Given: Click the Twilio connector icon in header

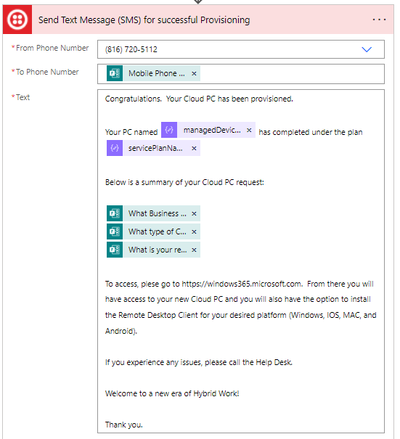Looking at the screenshot, I should (17, 20).
